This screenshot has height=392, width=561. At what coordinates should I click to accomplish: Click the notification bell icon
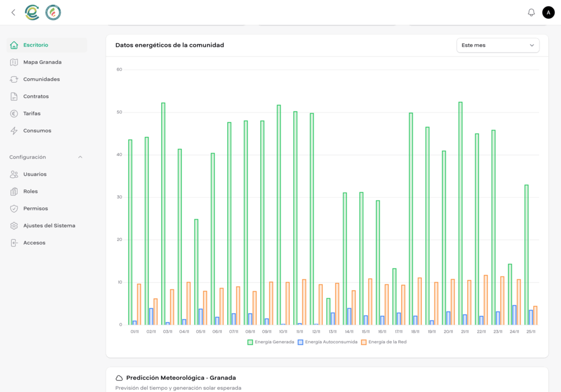531,13
